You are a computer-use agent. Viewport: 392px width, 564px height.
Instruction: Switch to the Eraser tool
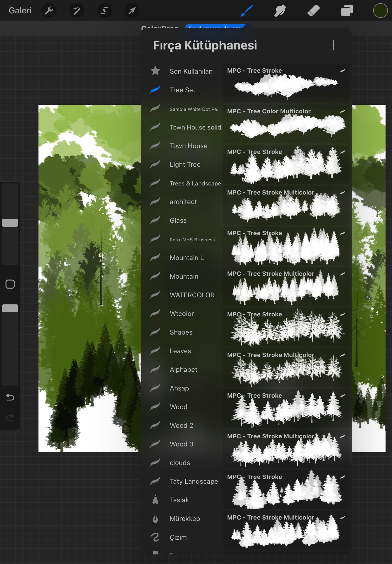click(314, 11)
